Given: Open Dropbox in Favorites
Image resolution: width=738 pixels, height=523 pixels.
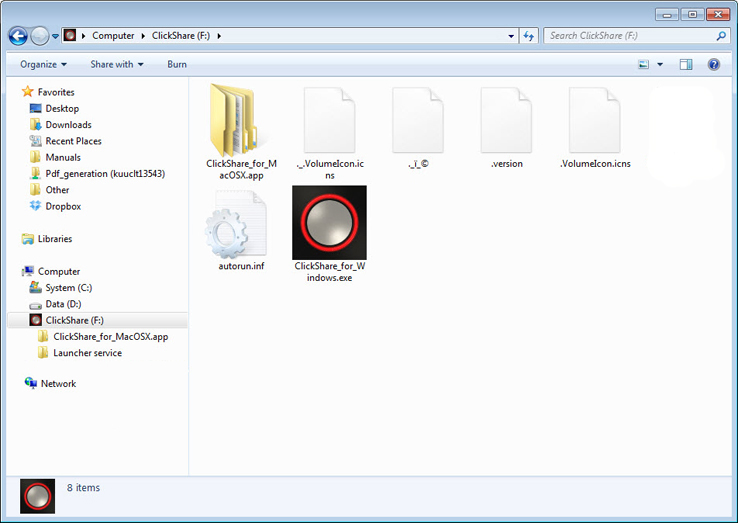Looking at the screenshot, I should [63, 206].
